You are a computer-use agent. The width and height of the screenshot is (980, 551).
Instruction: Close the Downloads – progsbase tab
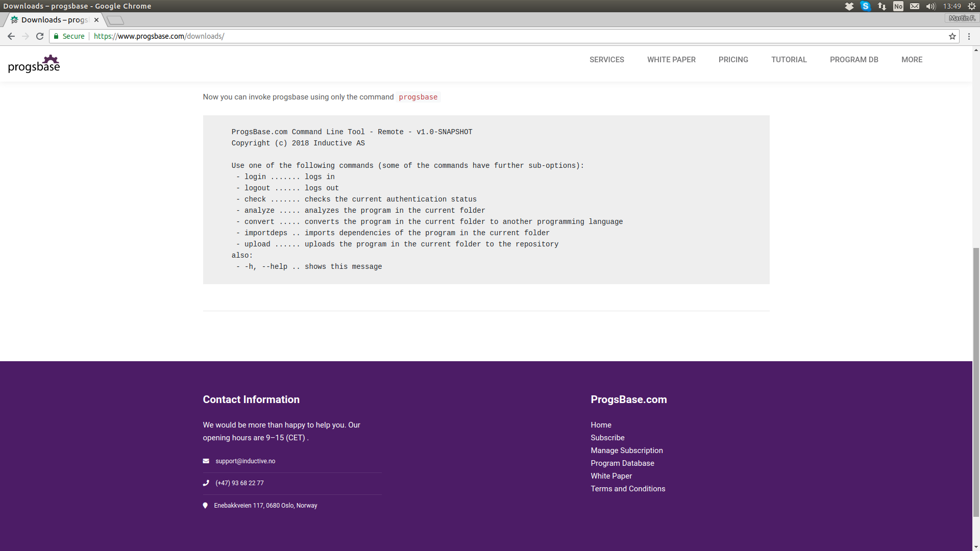coord(96,20)
